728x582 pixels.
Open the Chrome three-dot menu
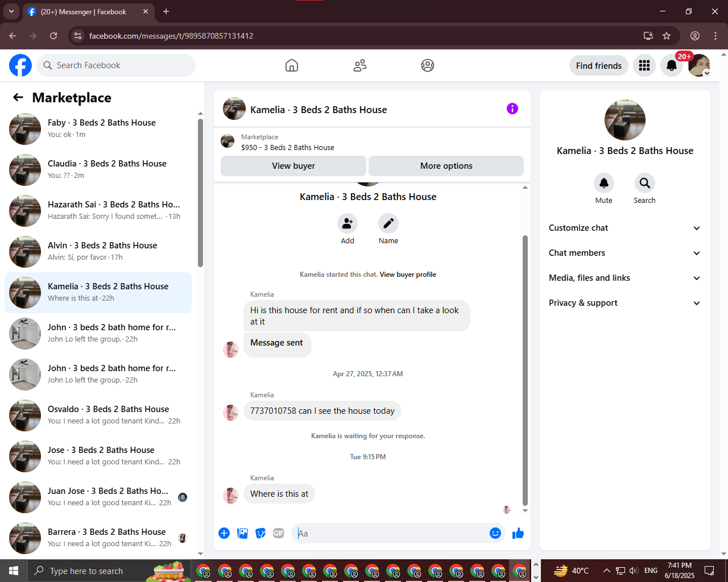715,36
